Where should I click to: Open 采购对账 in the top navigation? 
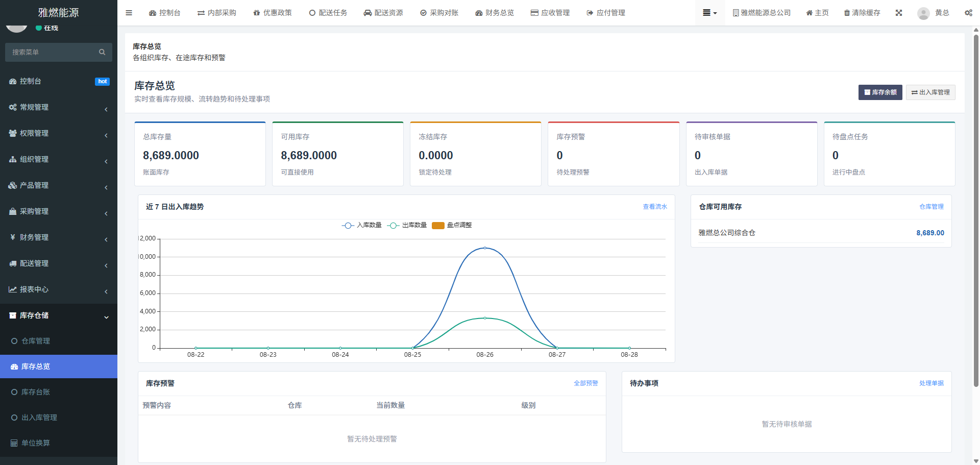[439, 13]
